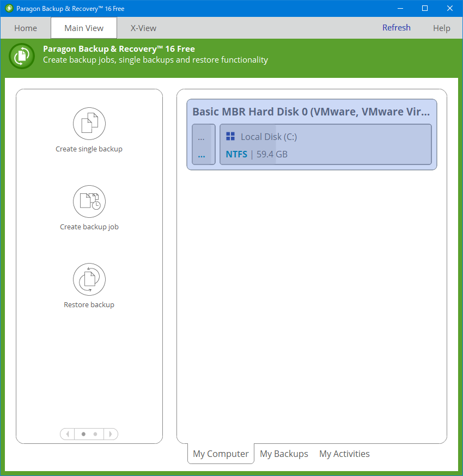
Task: Click the Windows logo icon on Local Disk (C:)
Action: coord(230,136)
